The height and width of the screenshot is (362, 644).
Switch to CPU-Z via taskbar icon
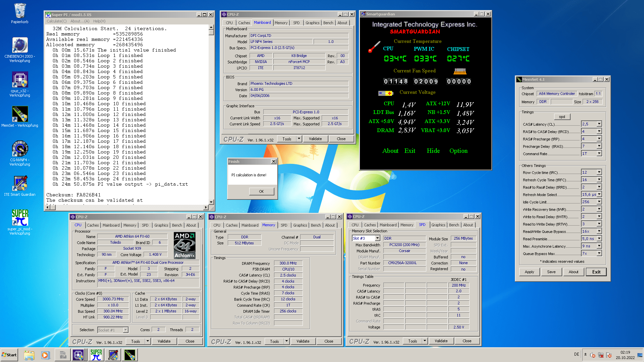tap(78, 355)
